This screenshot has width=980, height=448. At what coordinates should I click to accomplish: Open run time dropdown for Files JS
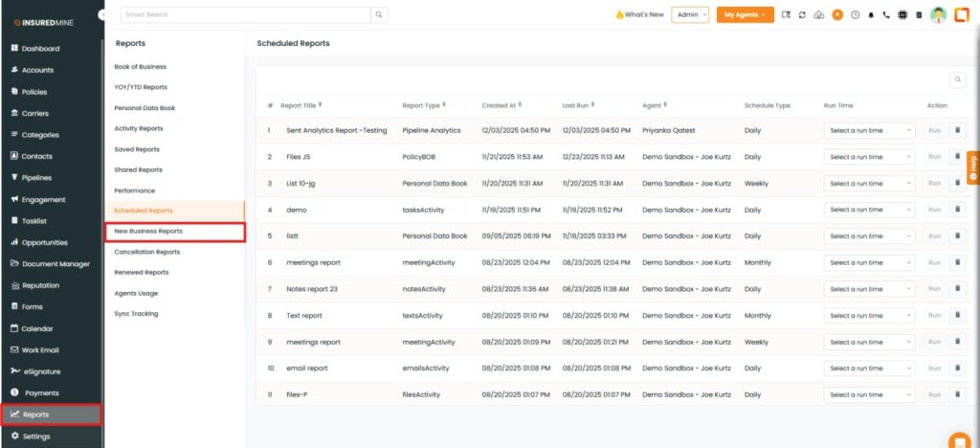(x=871, y=157)
